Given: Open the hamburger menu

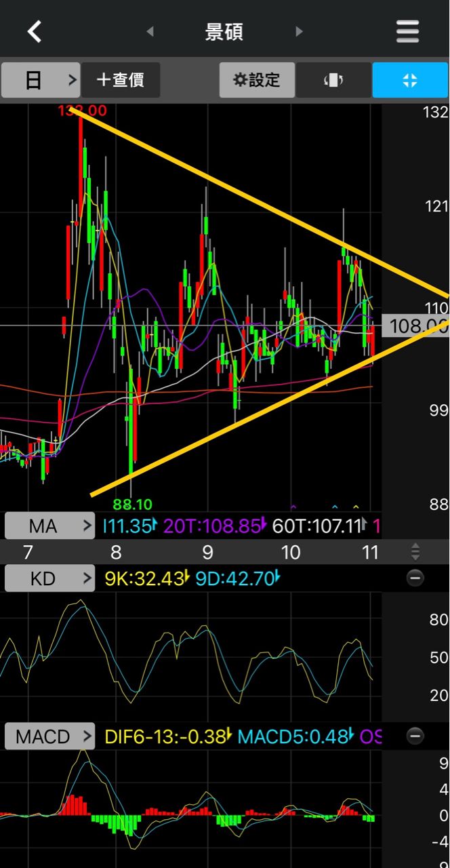Looking at the screenshot, I should coord(407,31).
